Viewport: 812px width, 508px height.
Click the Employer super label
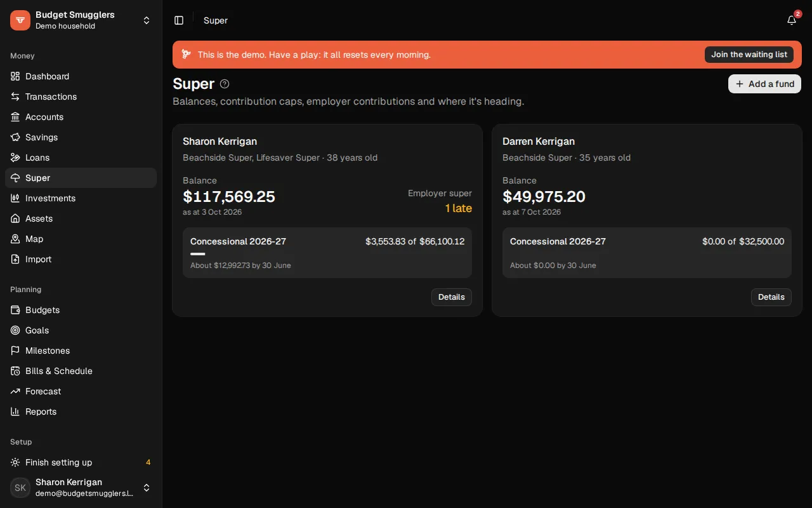pyautogui.click(x=440, y=193)
